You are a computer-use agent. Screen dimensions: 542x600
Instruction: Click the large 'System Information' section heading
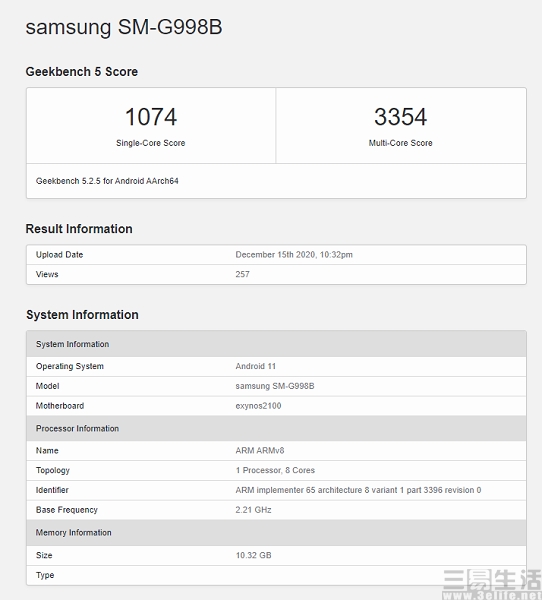(82, 315)
